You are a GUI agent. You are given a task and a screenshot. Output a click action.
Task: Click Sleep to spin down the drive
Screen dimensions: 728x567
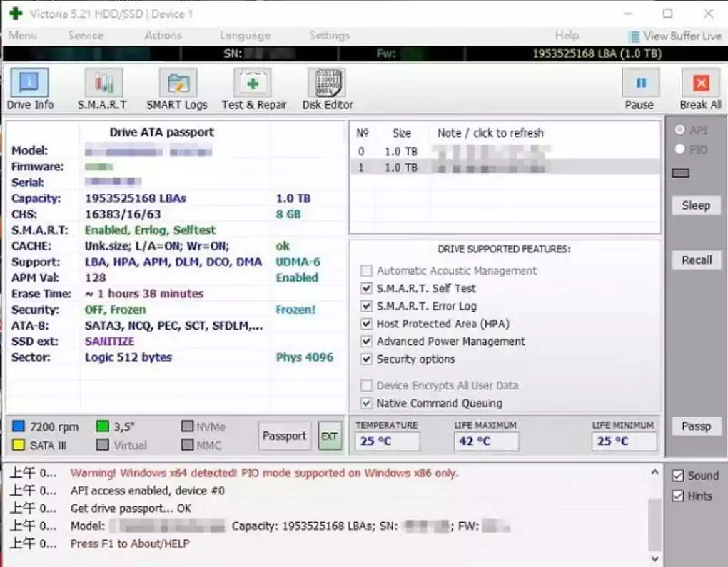696,205
